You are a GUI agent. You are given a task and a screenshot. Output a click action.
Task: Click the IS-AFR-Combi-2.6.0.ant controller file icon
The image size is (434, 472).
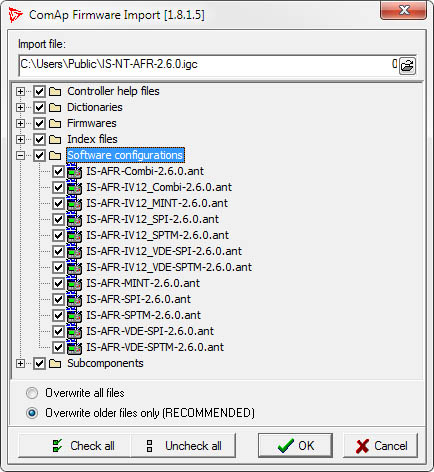74,171
